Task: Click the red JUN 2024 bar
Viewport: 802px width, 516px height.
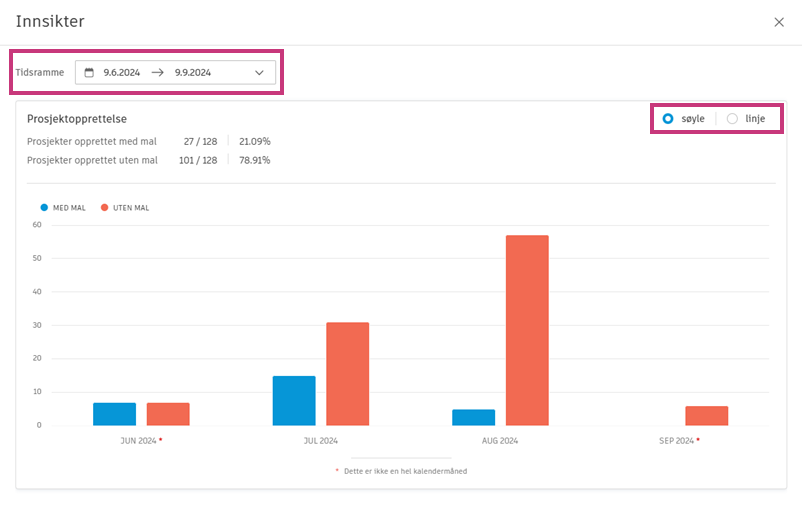Action: click(168, 414)
